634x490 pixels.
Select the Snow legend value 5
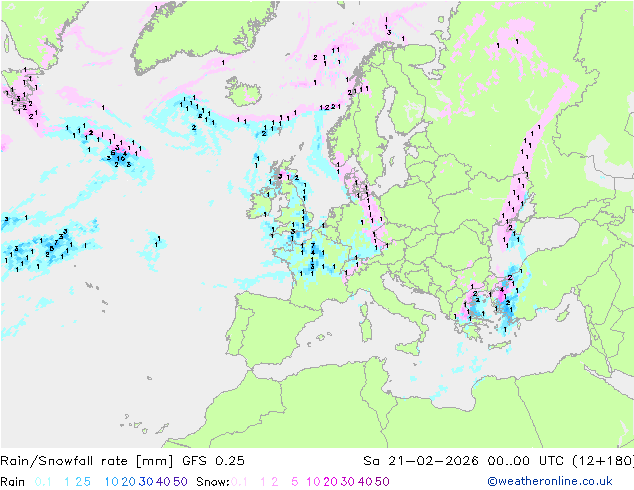pos(295,482)
